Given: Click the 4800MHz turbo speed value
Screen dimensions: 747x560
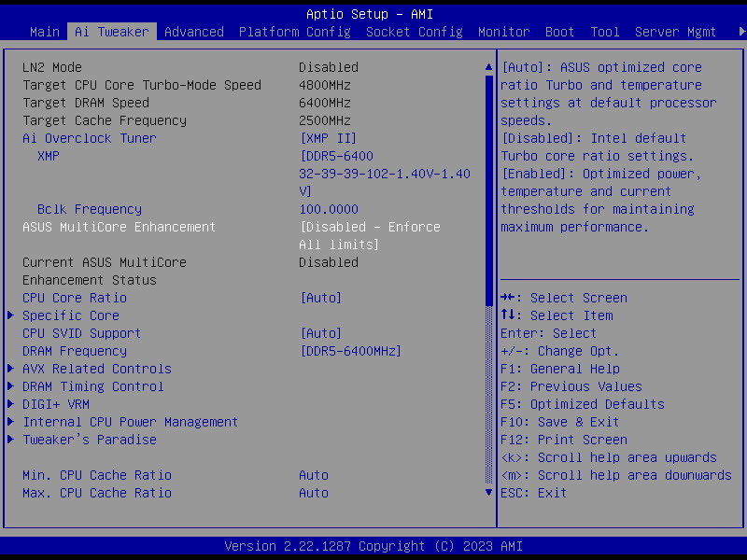Looking at the screenshot, I should coord(325,85).
